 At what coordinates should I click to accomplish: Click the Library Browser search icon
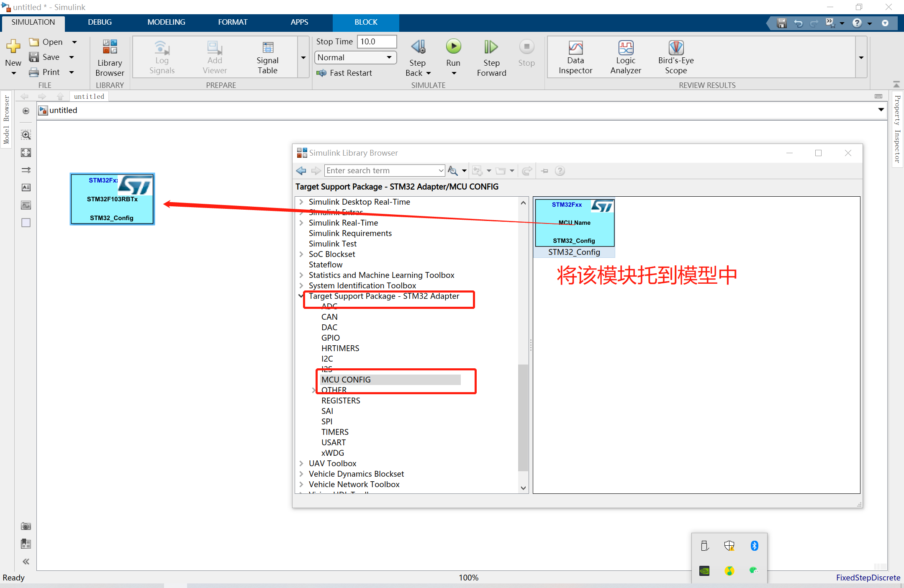(x=452, y=171)
